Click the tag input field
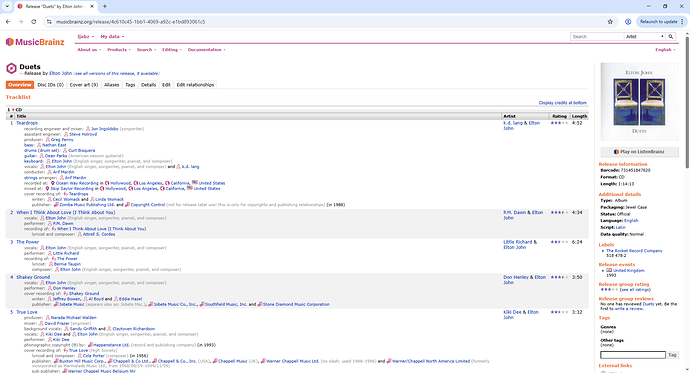The width and height of the screenshot is (690, 373). coord(633,355)
